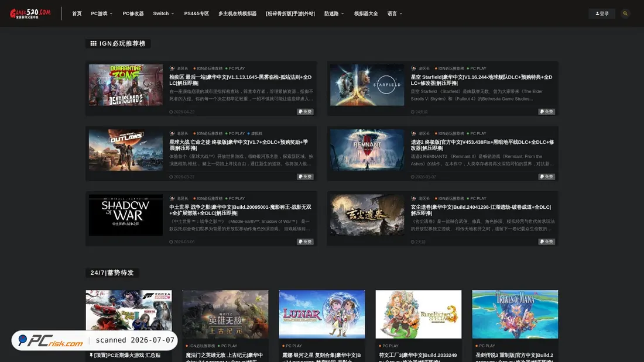Click date 2026-01-07 on 遗迹2 card
Viewport: 644px width, 362px height.
point(423,177)
